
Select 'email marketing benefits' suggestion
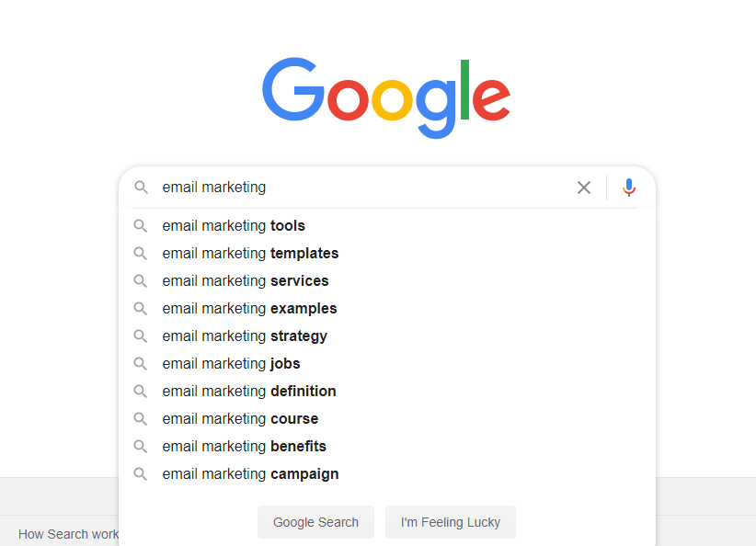244,447
